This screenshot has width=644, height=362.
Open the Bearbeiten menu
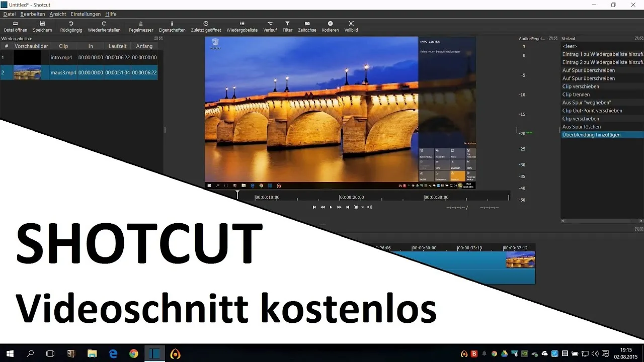[33, 14]
